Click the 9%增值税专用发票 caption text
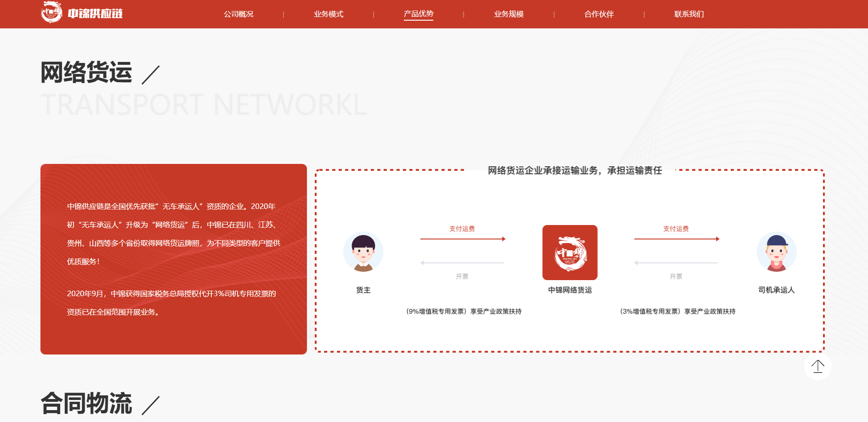868x422 pixels. click(464, 311)
